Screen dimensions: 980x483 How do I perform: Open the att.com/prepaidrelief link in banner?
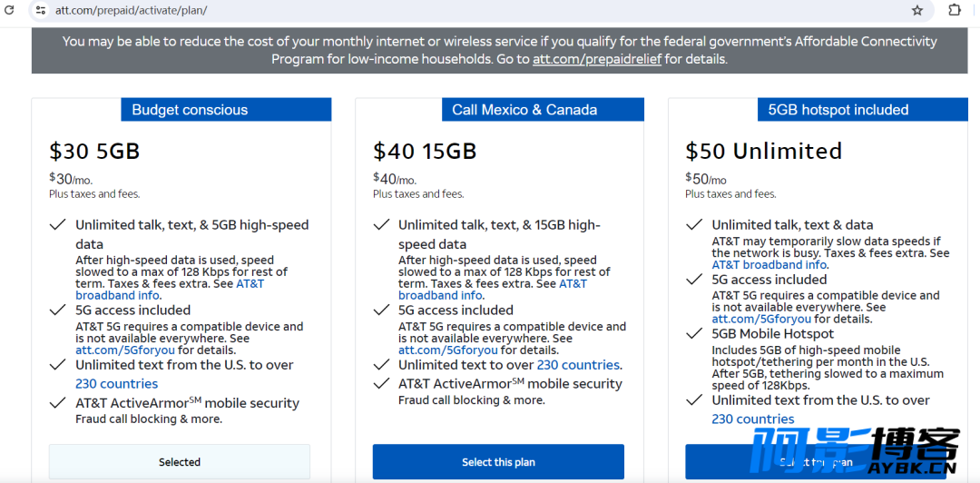pyautogui.click(x=597, y=60)
